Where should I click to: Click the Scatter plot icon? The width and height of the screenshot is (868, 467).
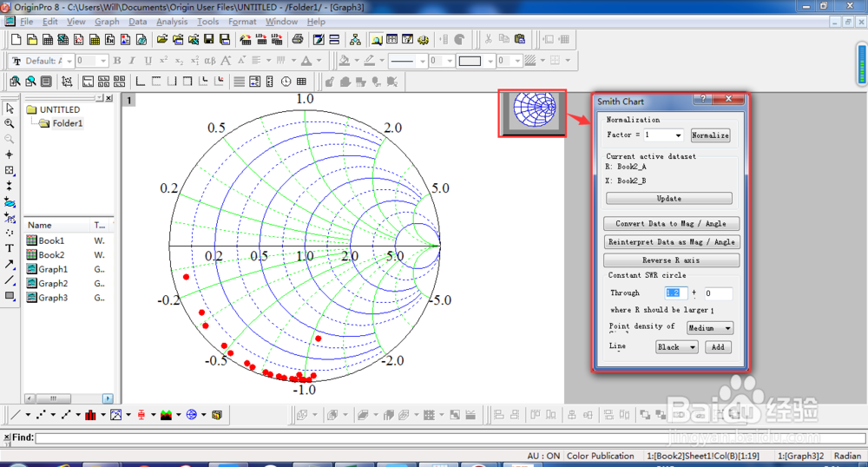tap(41, 414)
